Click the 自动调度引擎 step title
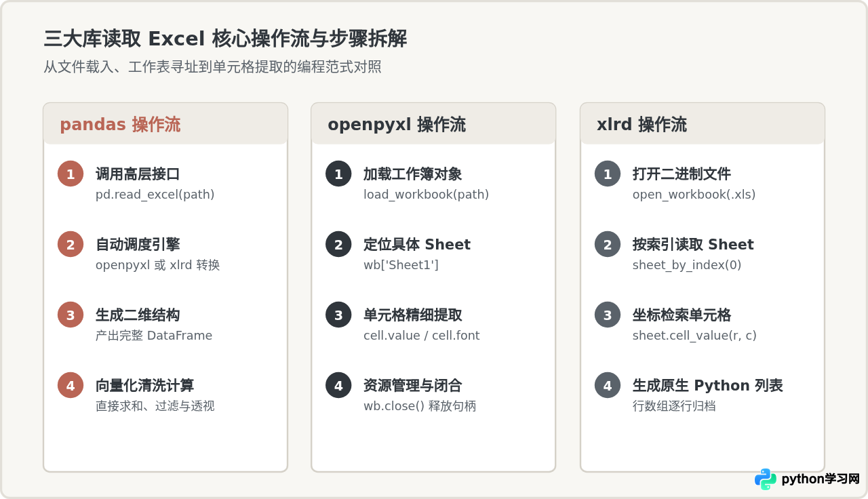The image size is (868, 499). [138, 245]
